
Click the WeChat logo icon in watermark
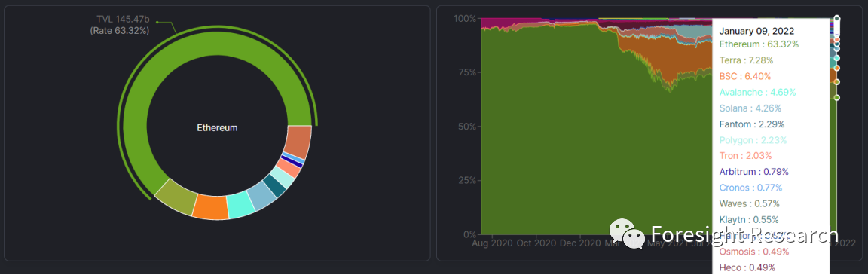[x=627, y=233]
